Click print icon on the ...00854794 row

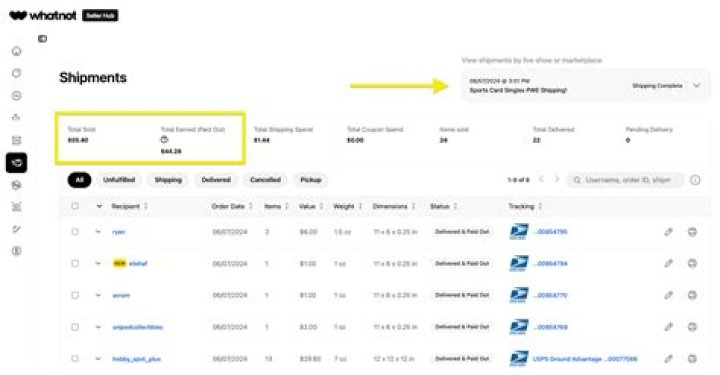pos(692,263)
